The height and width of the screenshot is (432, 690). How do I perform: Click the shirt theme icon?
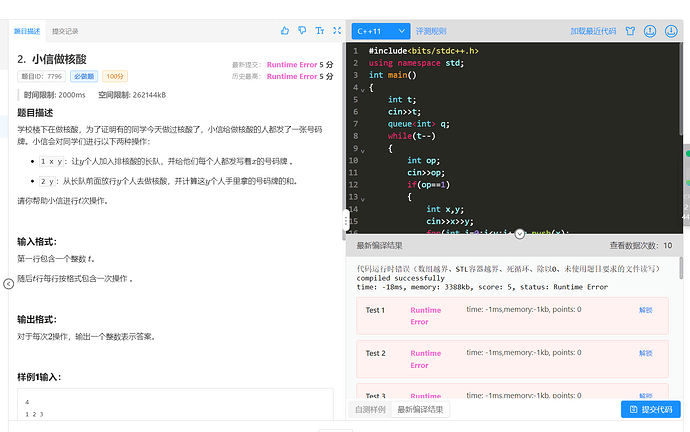pyautogui.click(x=630, y=31)
